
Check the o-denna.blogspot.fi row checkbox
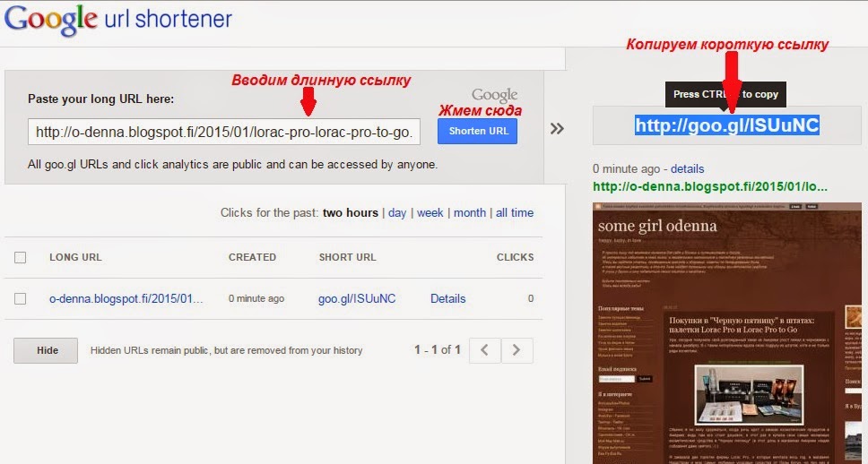20,298
